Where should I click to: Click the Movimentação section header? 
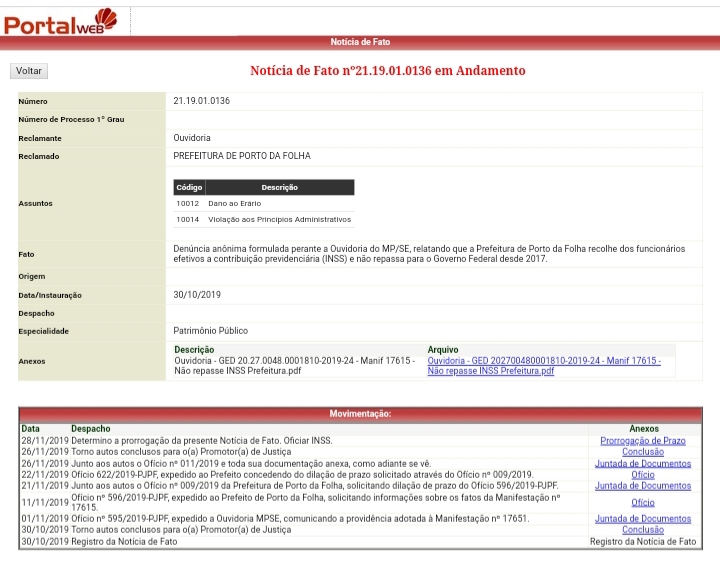click(x=360, y=413)
